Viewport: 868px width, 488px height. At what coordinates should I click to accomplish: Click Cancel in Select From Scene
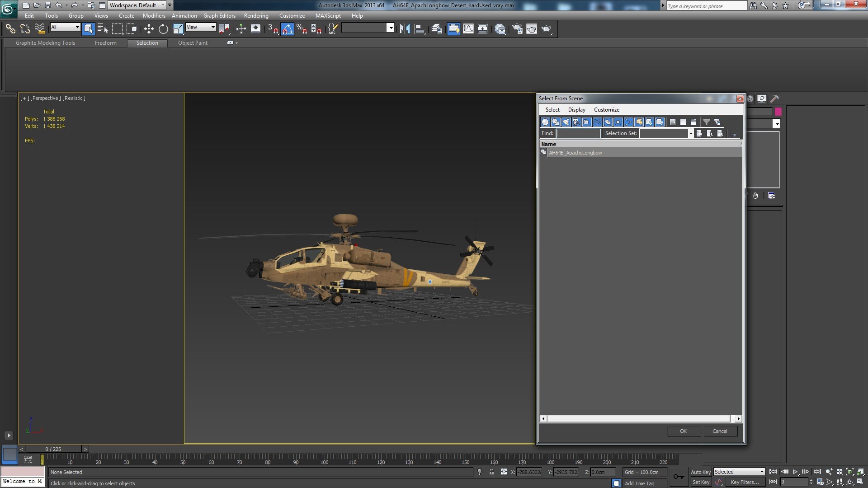point(720,431)
